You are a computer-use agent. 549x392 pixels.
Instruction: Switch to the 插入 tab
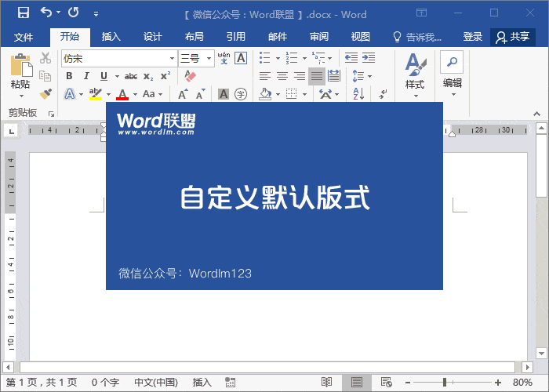[x=111, y=37]
